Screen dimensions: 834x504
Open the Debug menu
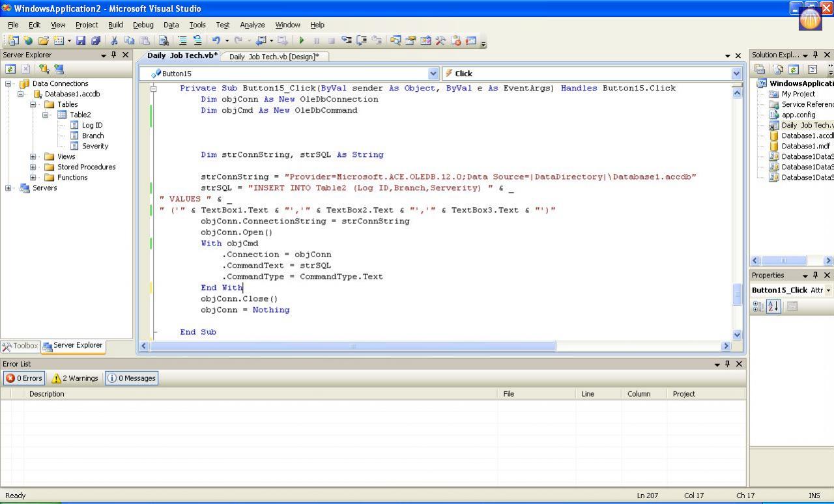click(143, 25)
